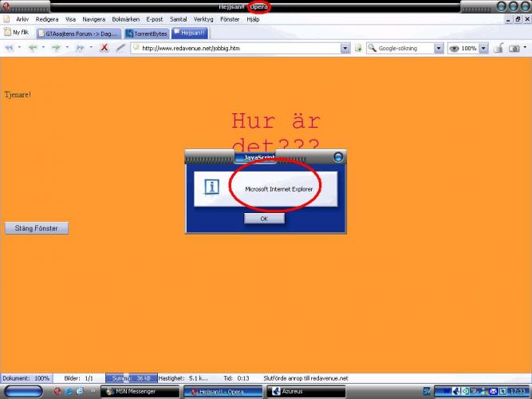Image resolution: width=532 pixels, height=399 pixels.
Task: Go back with the green back arrow
Action: pos(33,48)
